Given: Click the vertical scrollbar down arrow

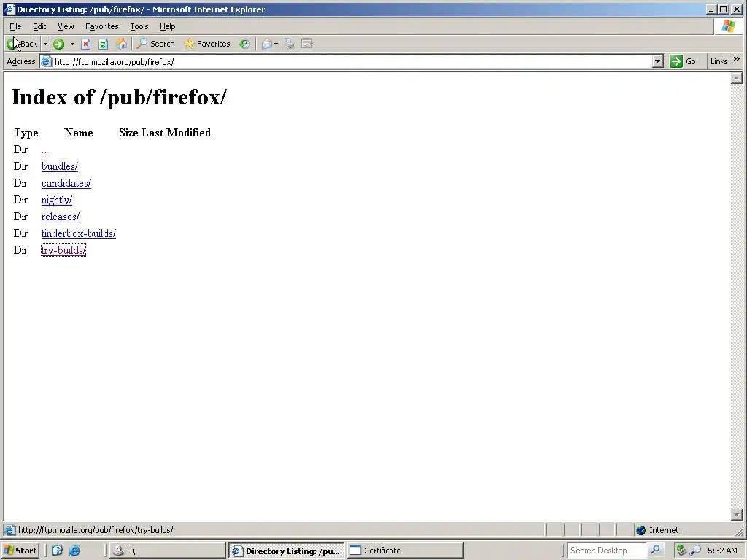Looking at the screenshot, I should pyautogui.click(x=737, y=515).
